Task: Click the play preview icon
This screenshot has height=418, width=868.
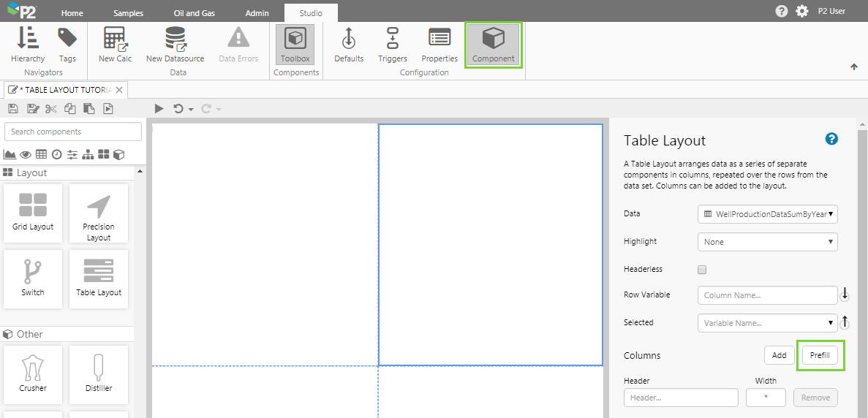Action: [159, 109]
